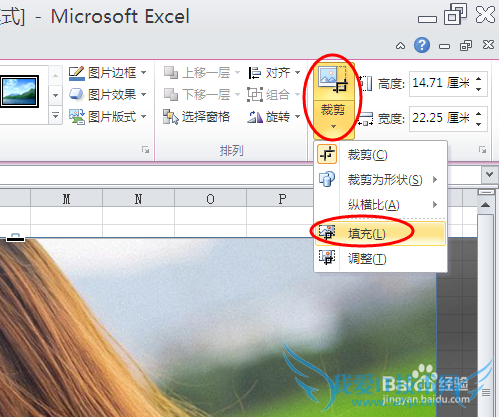The image size is (499, 417).
Task: Click the worksheet split box above scrollbar
Action: tap(486, 192)
